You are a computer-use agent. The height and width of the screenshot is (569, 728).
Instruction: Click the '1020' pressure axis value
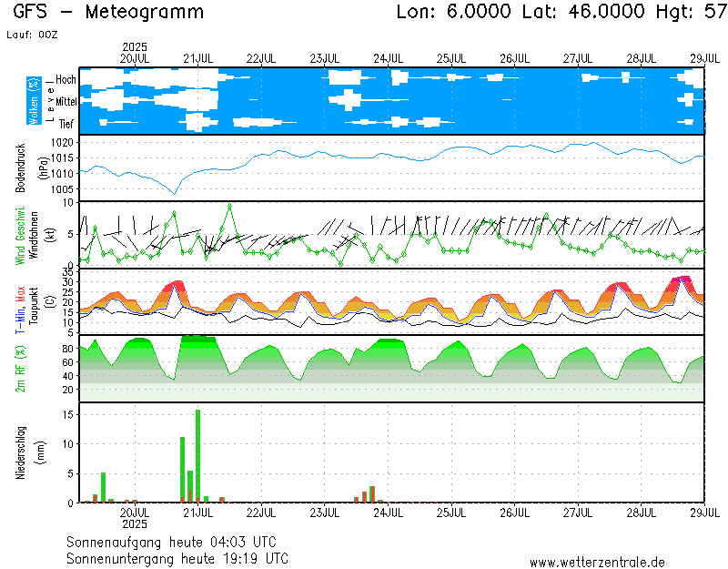point(62,143)
